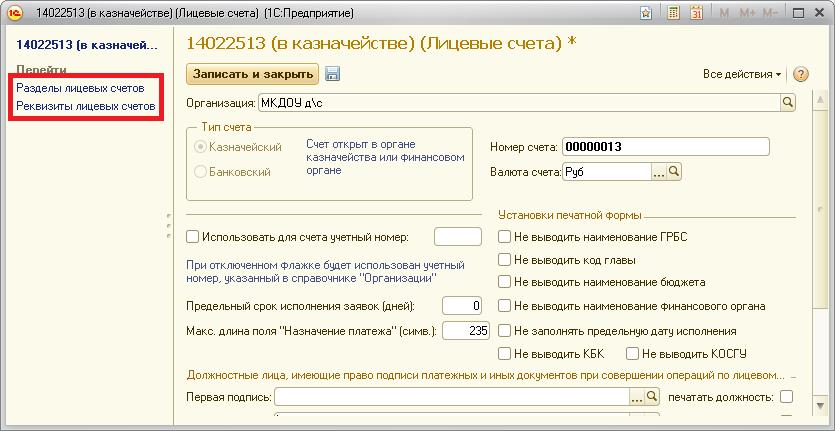Check Не выводить наименование бюджета

(x=504, y=282)
